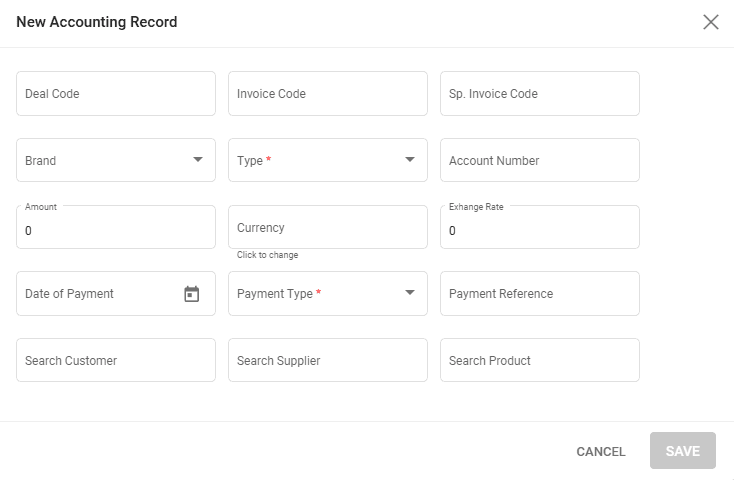Screen dimensions: 734x480
Task: Select the Search Supplier box
Action: coord(328,360)
